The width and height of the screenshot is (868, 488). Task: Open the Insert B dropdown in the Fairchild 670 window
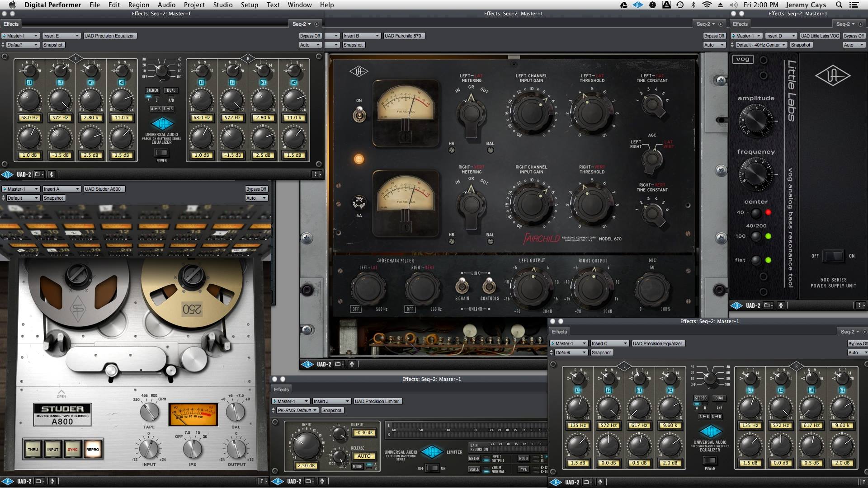pyautogui.click(x=360, y=36)
